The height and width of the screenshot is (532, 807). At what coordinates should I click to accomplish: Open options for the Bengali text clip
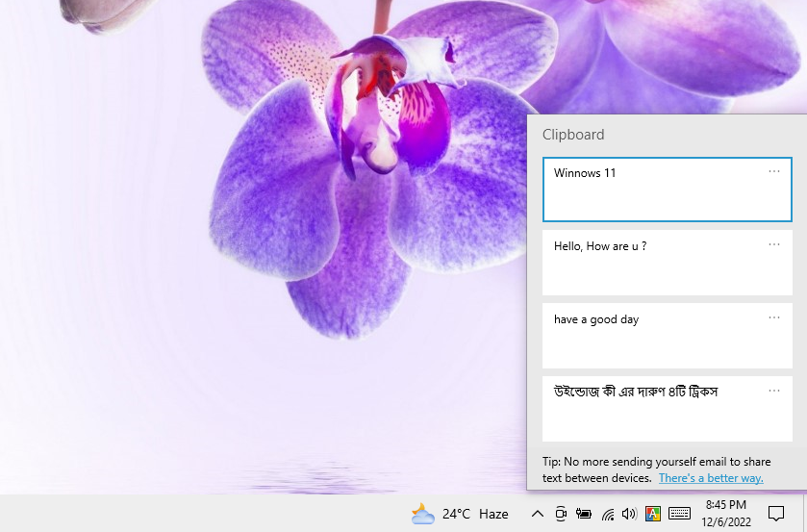tap(773, 391)
